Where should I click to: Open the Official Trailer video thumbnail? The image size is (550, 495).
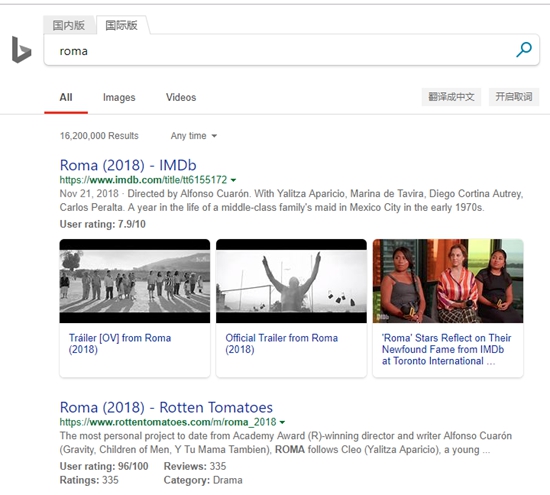point(291,281)
